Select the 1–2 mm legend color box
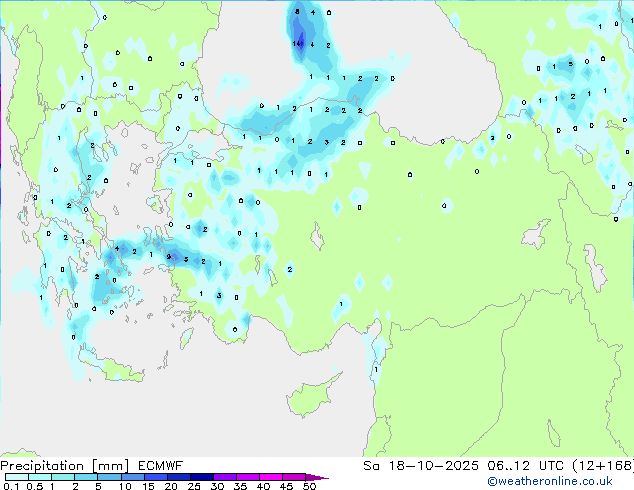This screenshot has height=490, width=634. click(63, 477)
